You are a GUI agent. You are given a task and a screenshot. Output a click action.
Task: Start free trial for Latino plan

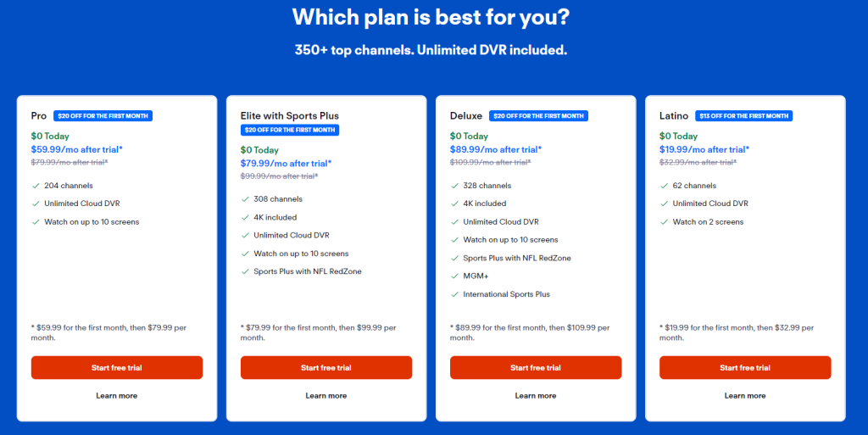(745, 367)
